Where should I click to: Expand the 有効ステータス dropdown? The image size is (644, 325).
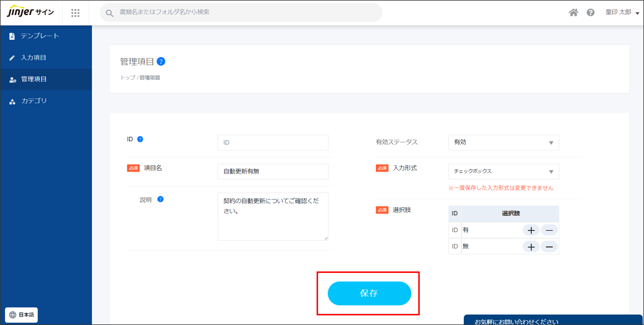[x=503, y=142]
